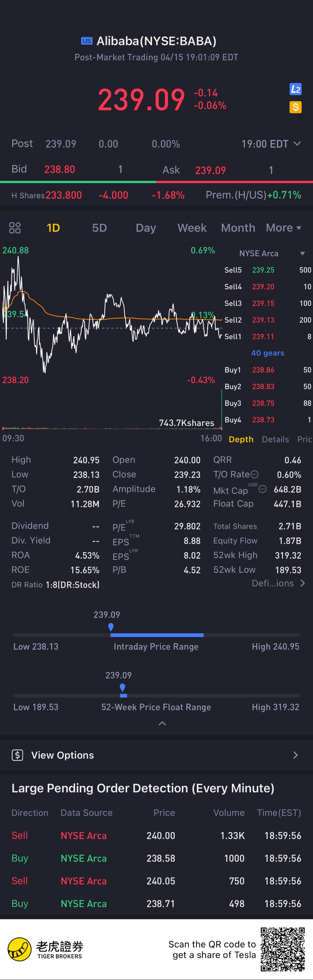The image size is (313, 980).
Task: Tap the Mkt Cap currency info icon
Action: coord(262,489)
